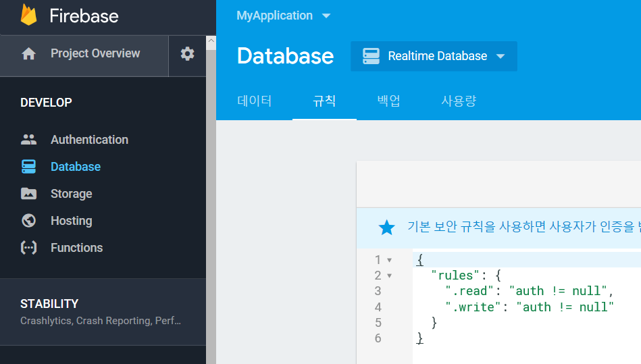Click the security rules notice text
Image resolution: width=641 pixels, height=364 pixels.
tap(524, 227)
